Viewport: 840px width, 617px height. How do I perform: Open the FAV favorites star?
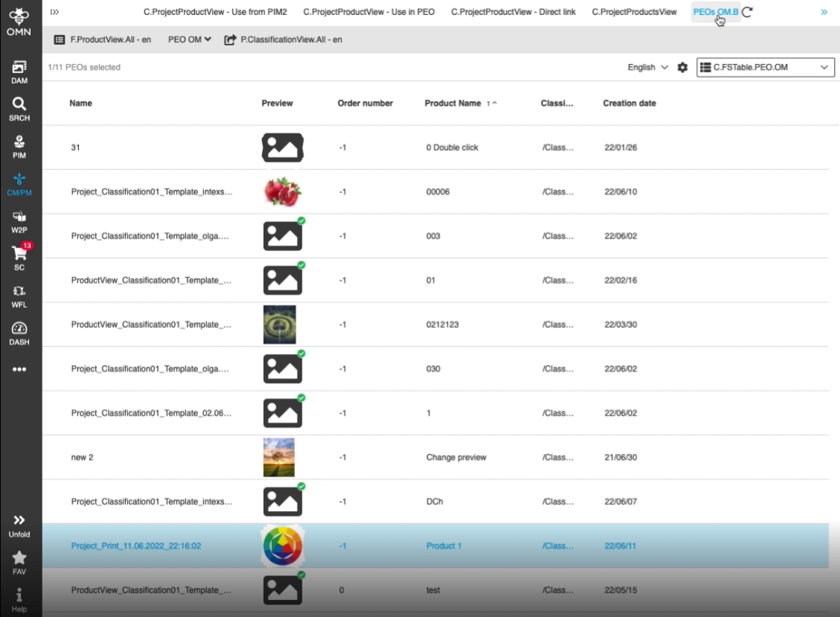(19, 563)
